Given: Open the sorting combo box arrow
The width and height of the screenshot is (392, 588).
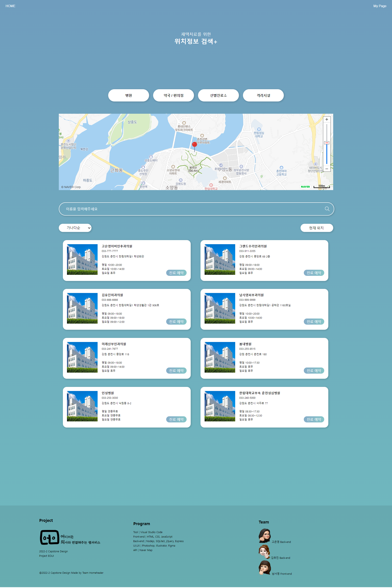Looking at the screenshot, I should [89, 228].
